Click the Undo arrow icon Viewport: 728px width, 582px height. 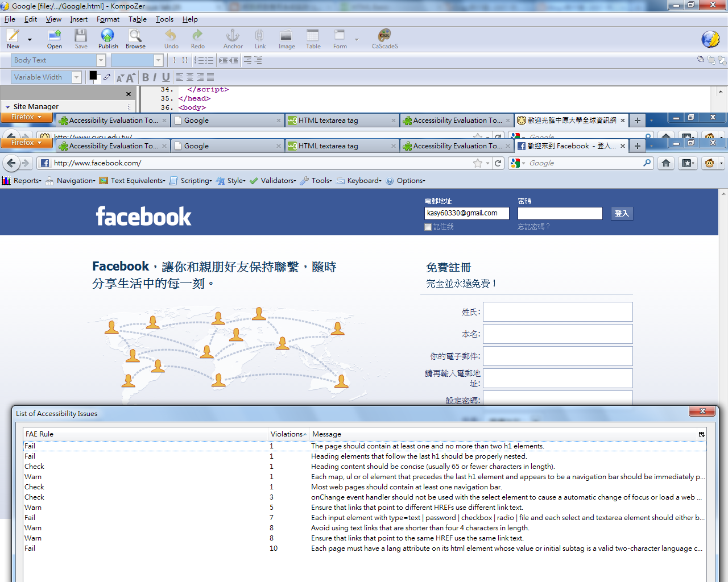tap(171, 36)
